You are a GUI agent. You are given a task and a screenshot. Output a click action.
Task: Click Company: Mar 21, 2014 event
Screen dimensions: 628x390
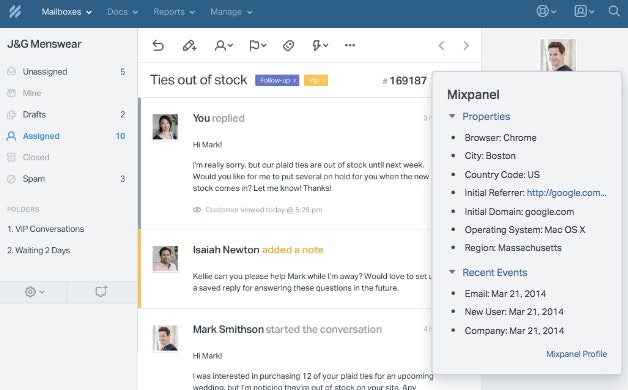tap(514, 331)
